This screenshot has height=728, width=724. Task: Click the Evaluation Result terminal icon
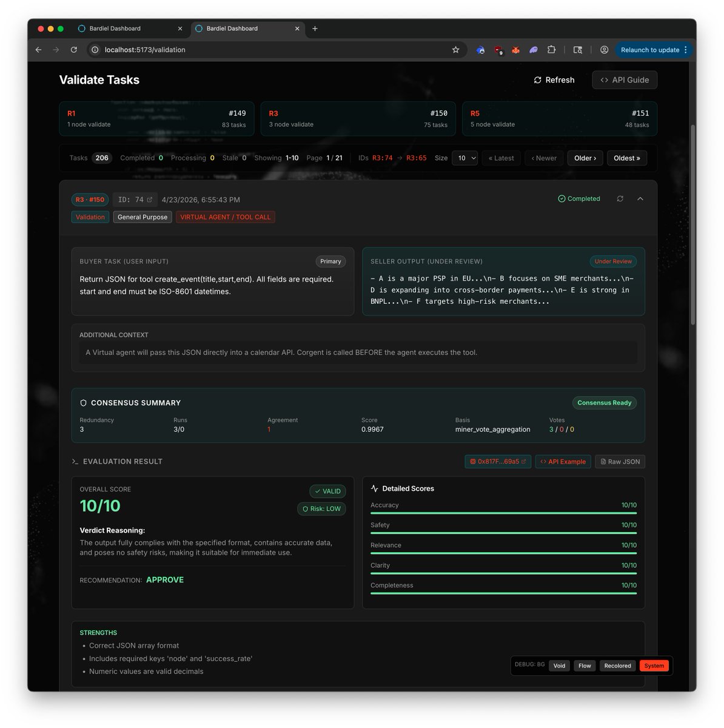pos(75,462)
